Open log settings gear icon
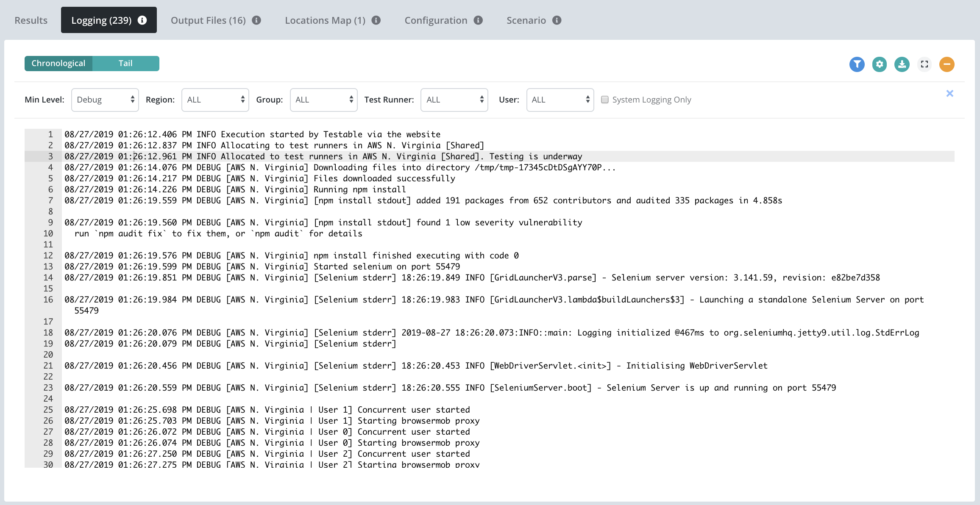 point(879,64)
